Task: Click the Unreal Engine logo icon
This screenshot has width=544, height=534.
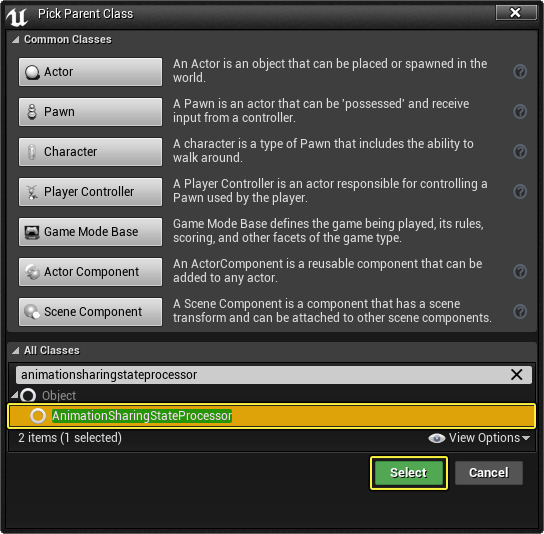Action: click(17, 16)
